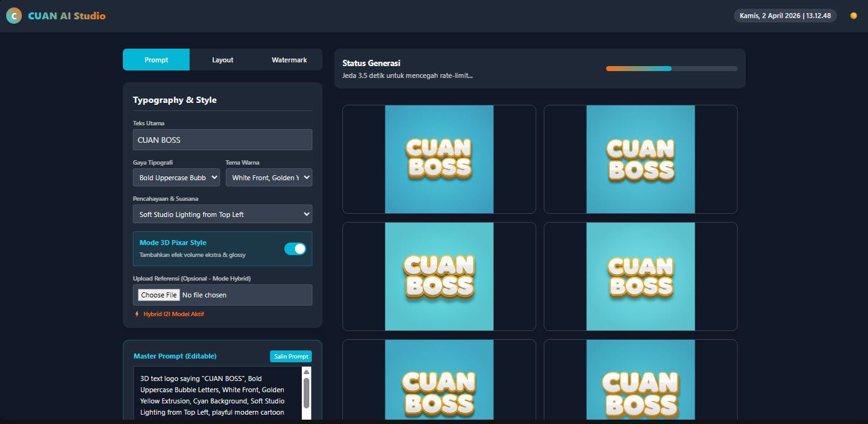Click the Salin Prompt button
Viewport: 868px width, 424px height.
tap(291, 356)
